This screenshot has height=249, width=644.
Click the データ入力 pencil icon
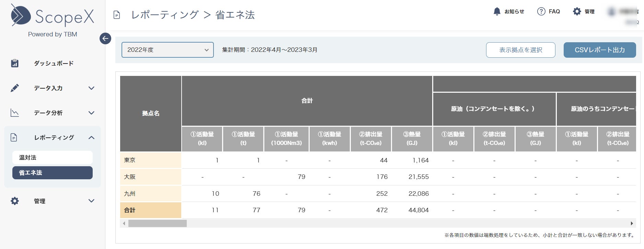pyautogui.click(x=15, y=88)
